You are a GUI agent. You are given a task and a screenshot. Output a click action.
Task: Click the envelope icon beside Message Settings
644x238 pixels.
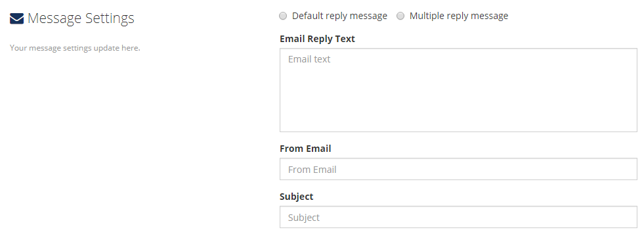pyautogui.click(x=16, y=18)
